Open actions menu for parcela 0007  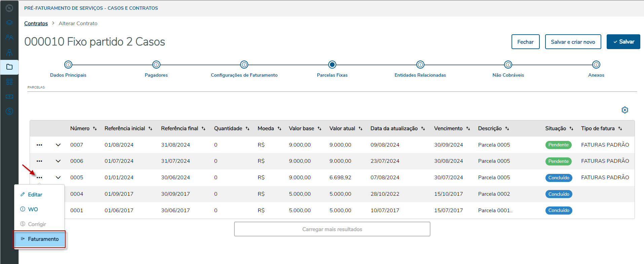tap(39, 145)
